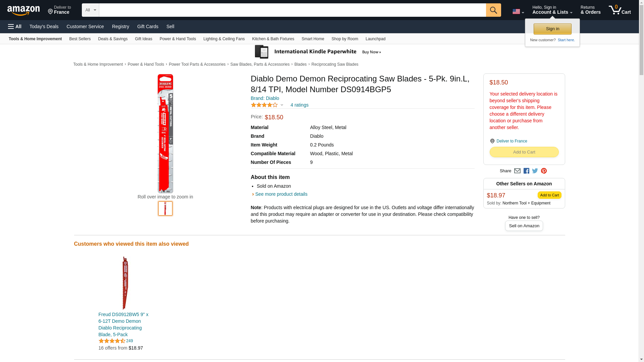Share on Twitter
The image size is (644, 362).
(535, 171)
